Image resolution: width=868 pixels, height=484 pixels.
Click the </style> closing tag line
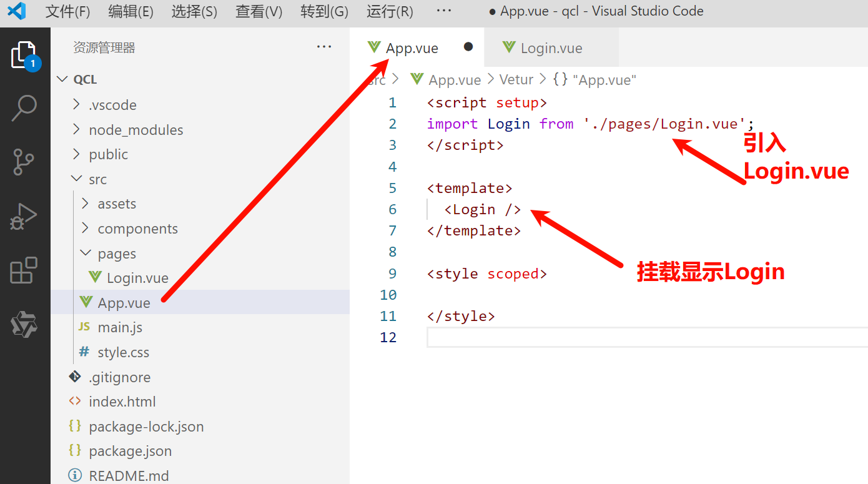(x=461, y=316)
